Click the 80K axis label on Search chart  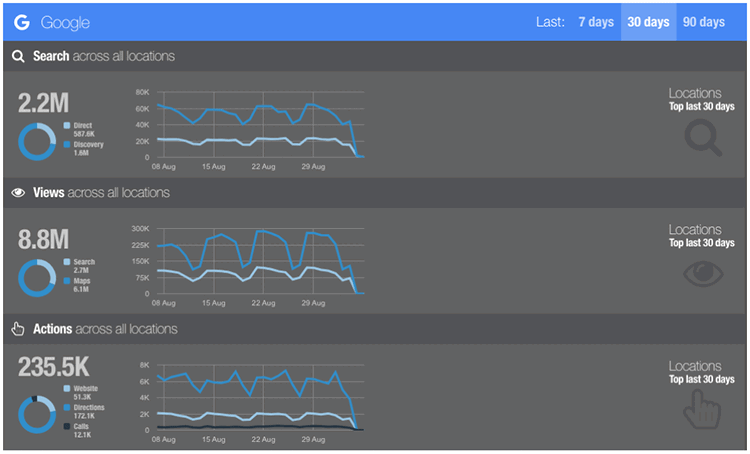[x=143, y=92]
